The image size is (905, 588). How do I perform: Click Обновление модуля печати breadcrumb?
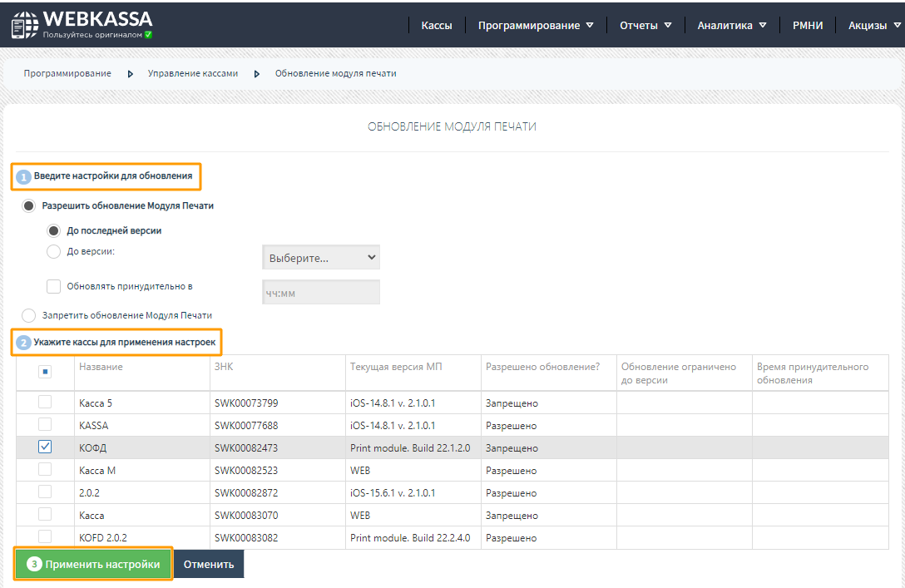click(335, 73)
